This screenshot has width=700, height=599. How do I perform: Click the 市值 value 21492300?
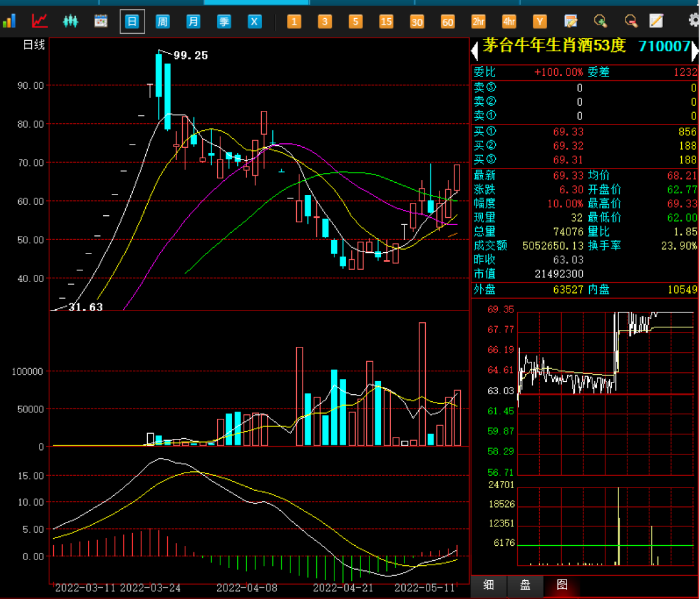[x=559, y=274]
